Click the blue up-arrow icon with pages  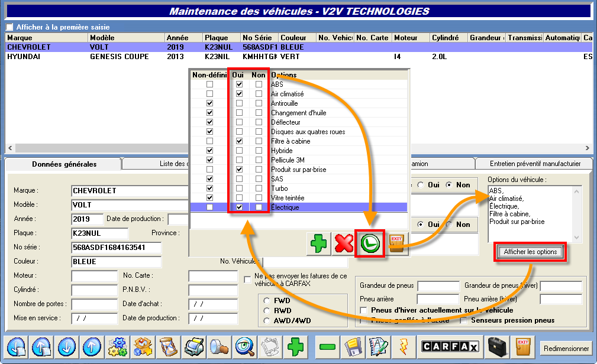[x=41, y=347]
